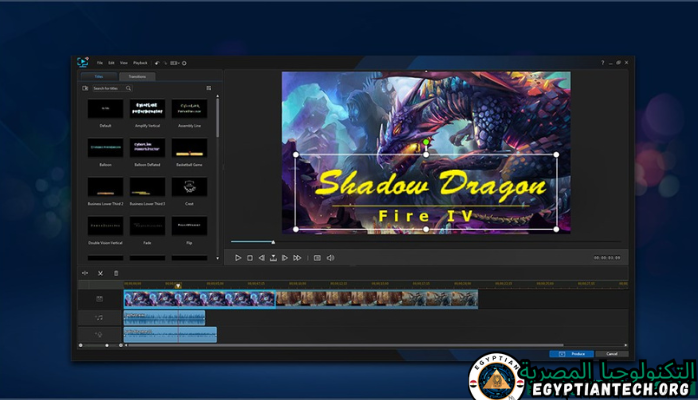Click the scissors cut tool icon
The image size is (698, 400).
click(x=100, y=273)
